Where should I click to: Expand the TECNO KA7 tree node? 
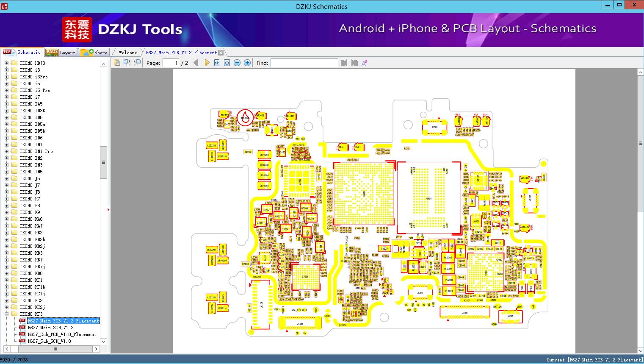click(6, 226)
